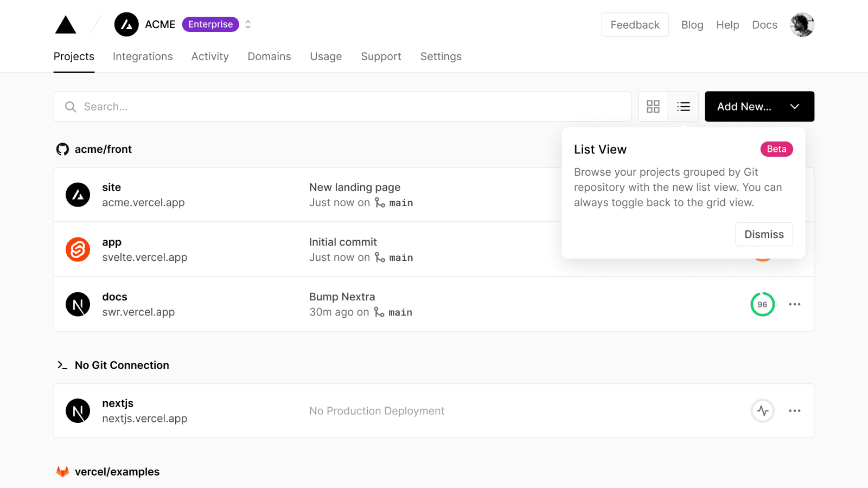Open the Add New dropdown
The height and width of the screenshot is (488, 868).
click(x=759, y=107)
